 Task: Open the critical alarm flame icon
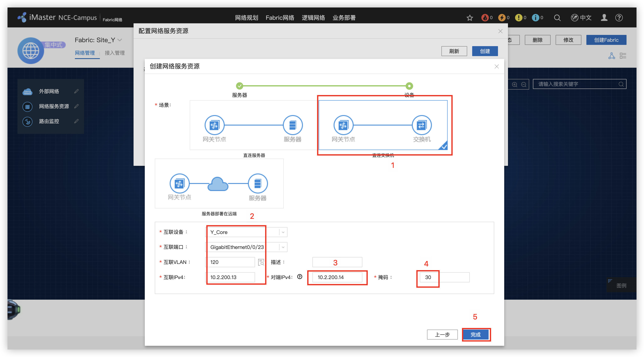[x=485, y=18]
